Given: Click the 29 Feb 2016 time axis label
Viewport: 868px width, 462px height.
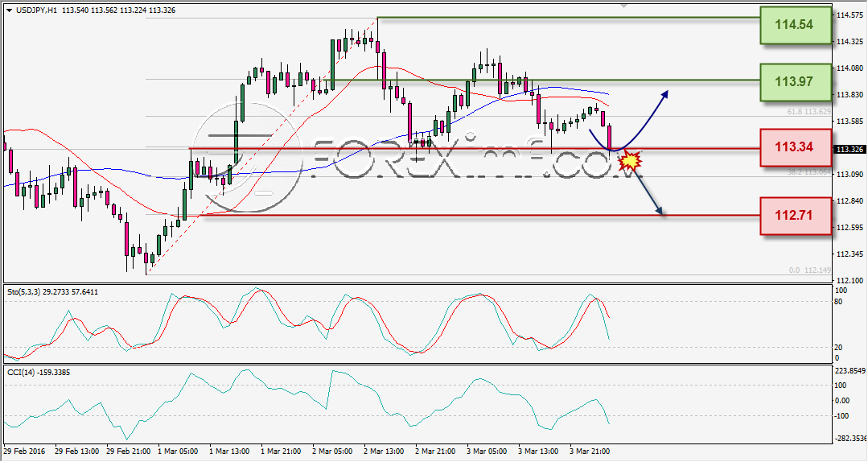Looking at the screenshot, I should 25,451.
